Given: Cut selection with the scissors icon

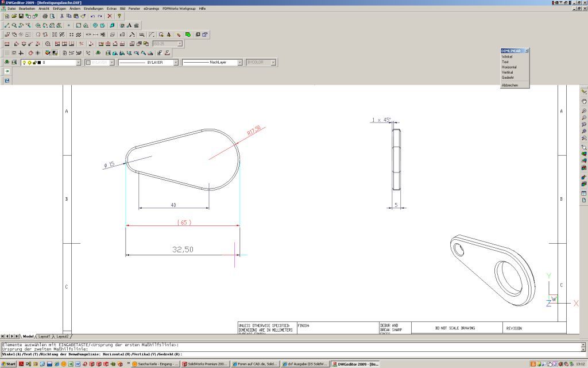Looking at the screenshot, I should pyautogui.click(x=62, y=16).
